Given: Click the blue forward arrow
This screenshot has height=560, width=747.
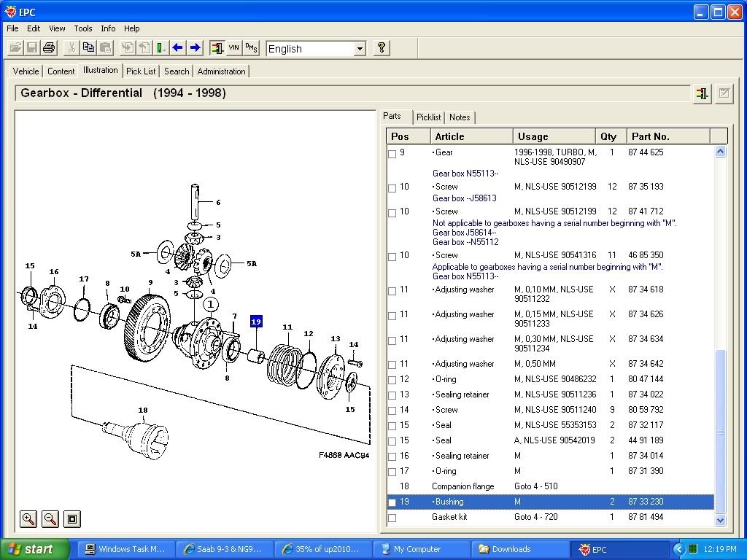Looking at the screenshot, I should click(195, 48).
